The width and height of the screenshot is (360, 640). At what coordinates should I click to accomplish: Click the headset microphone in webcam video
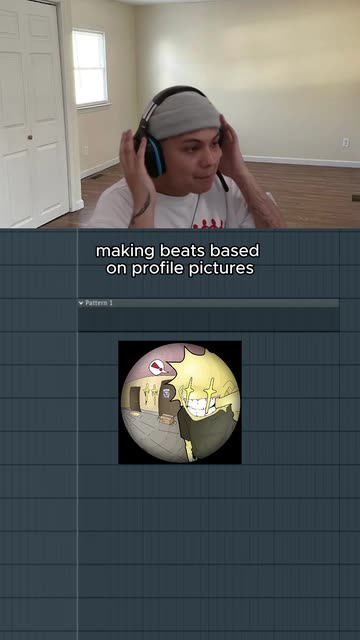[x=222, y=181]
